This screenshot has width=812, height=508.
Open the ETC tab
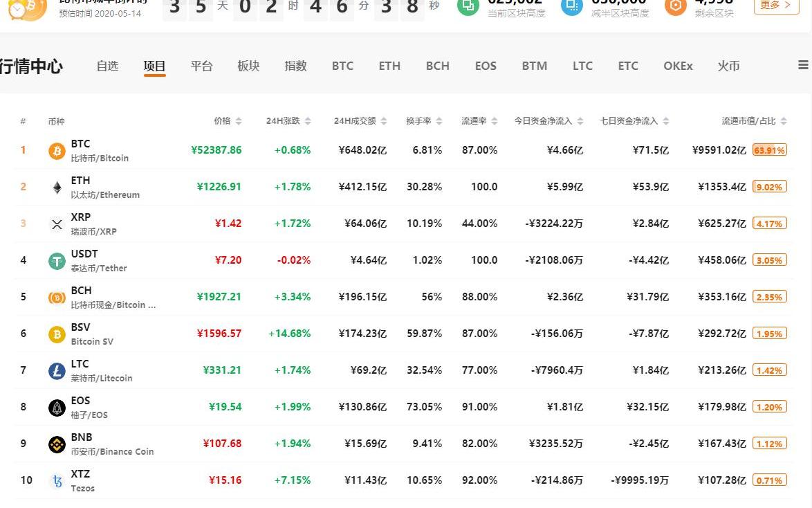coord(628,66)
